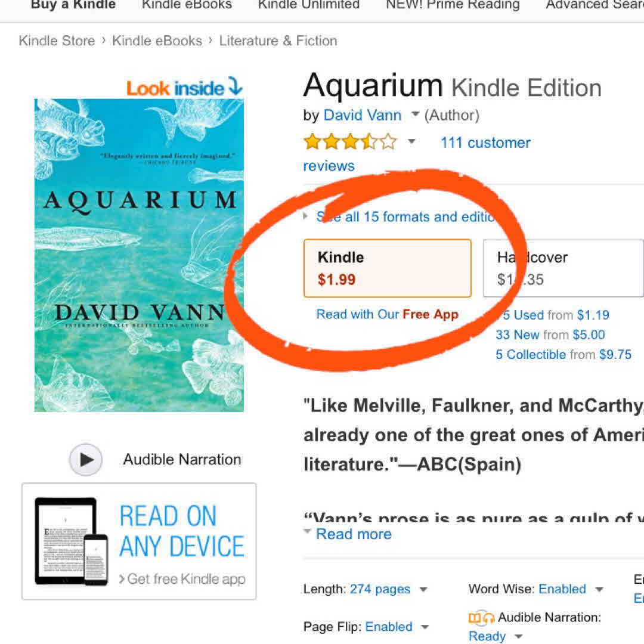View the 111 customer reviews
The image size is (644, 644).
point(485,143)
